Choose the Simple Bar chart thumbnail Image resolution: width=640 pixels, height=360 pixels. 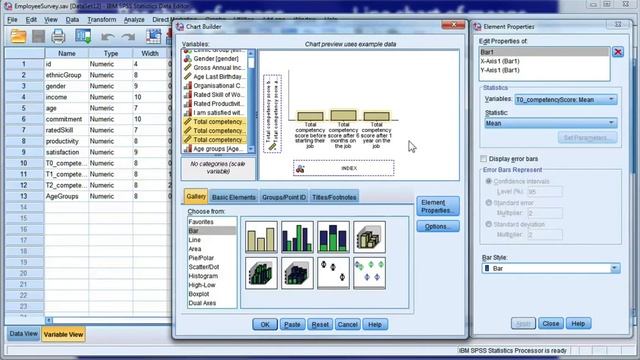point(261,237)
